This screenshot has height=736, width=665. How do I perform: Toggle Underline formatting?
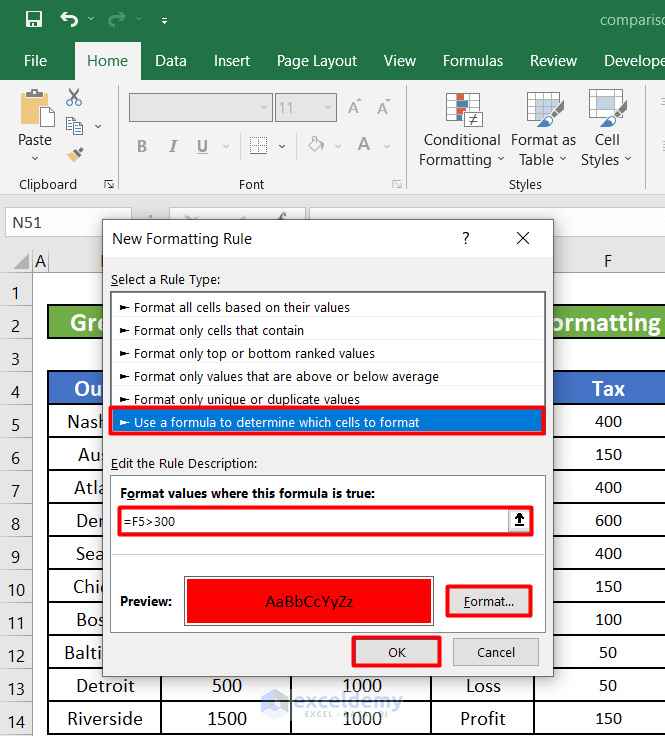tap(202, 146)
